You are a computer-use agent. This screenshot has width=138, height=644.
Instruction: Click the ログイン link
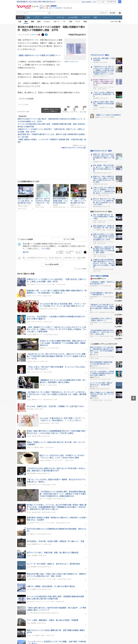pyautogui.click(x=42, y=8)
